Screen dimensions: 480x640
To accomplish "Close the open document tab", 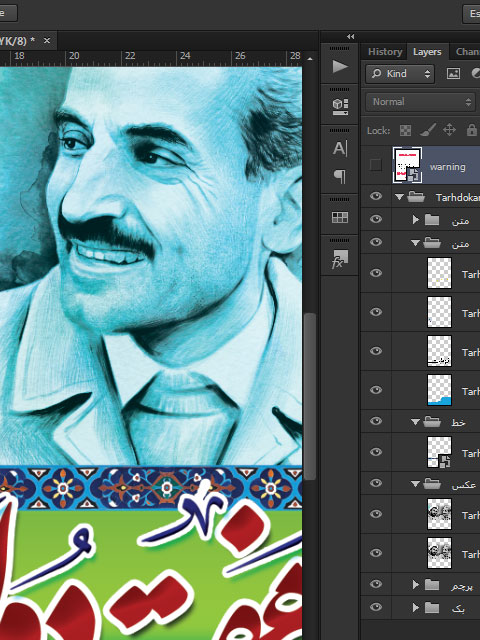I will 47,40.
